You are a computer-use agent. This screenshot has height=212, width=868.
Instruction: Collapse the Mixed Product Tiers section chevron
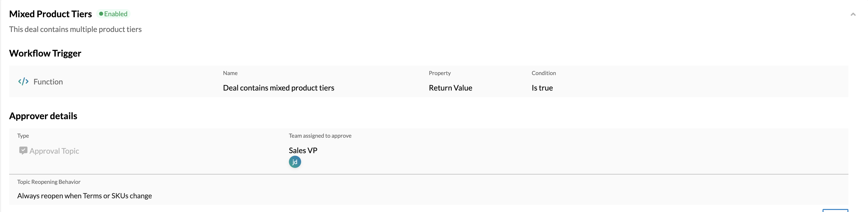853,14
